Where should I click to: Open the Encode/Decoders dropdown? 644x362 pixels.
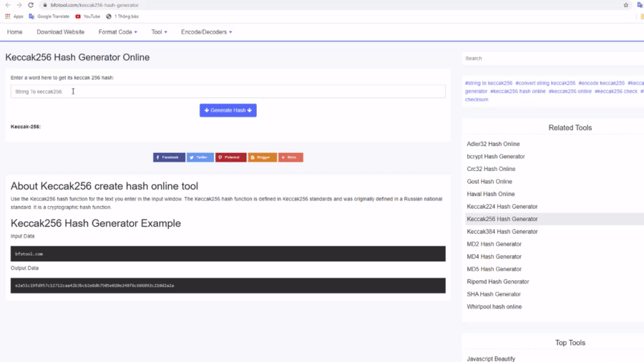(206, 31)
